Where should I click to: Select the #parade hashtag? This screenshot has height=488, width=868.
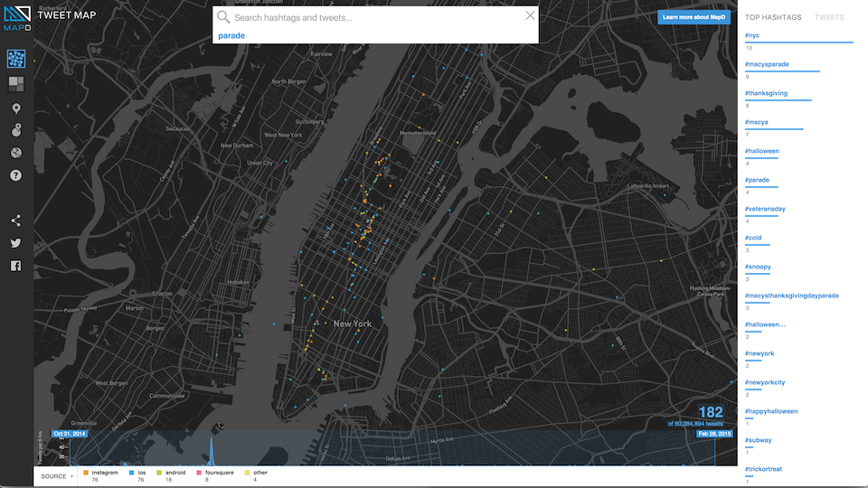pyautogui.click(x=757, y=180)
